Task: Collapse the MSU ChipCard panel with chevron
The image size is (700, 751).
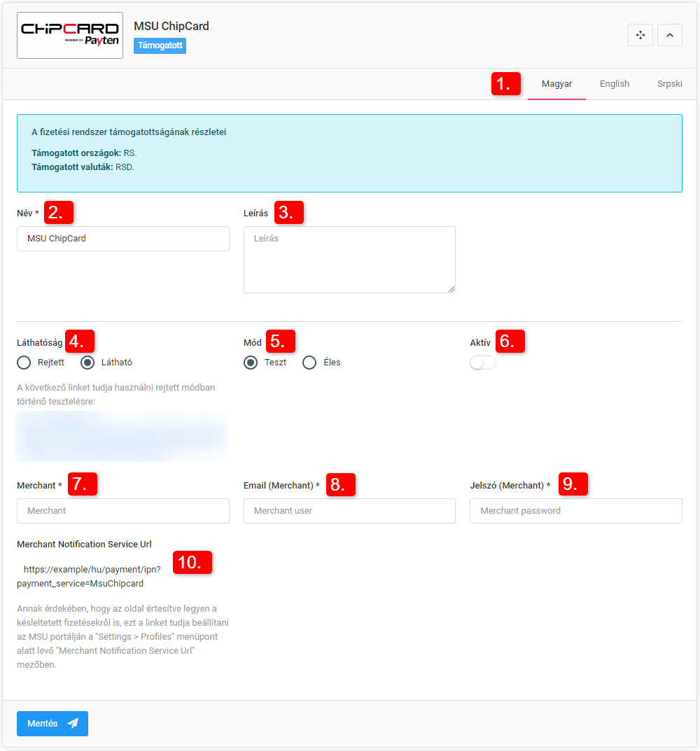Action: pos(669,35)
